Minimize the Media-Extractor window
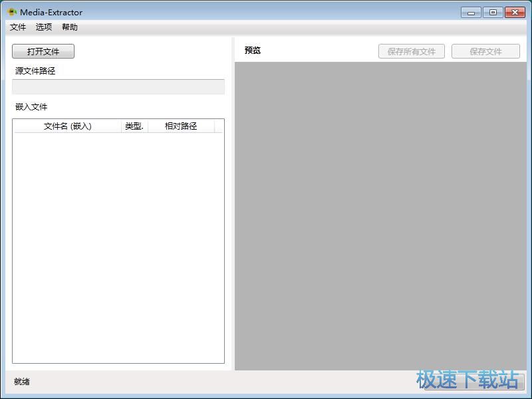The width and height of the screenshot is (532, 399). point(471,11)
